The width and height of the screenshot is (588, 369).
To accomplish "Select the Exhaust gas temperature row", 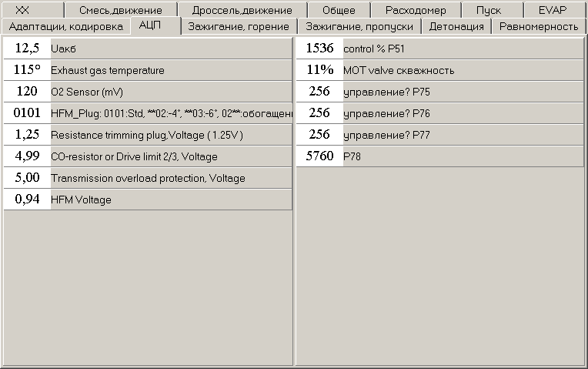I will (148, 70).
